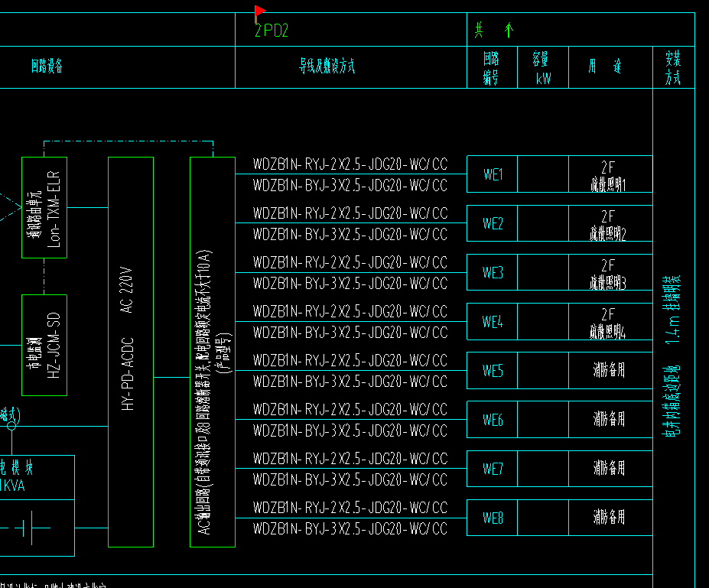
Task: Select the 2F 疏散照明3 usage cell
Action: (x=610, y=272)
